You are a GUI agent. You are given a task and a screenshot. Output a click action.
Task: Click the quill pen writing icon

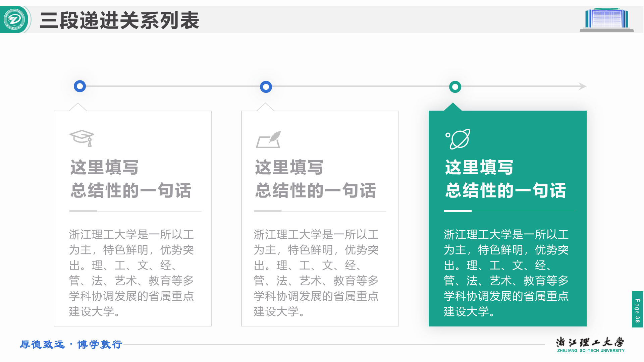click(x=269, y=140)
